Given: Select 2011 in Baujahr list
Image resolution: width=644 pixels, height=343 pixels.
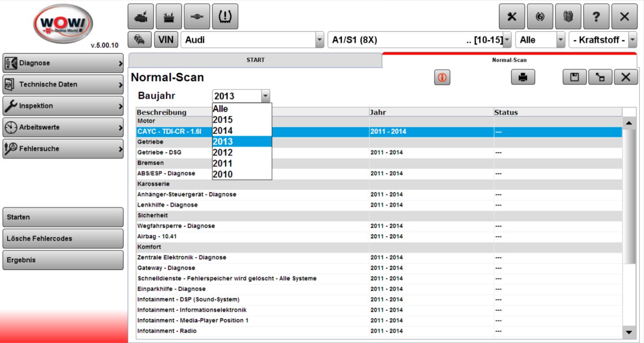Looking at the screenshot, I should [242, 163].
